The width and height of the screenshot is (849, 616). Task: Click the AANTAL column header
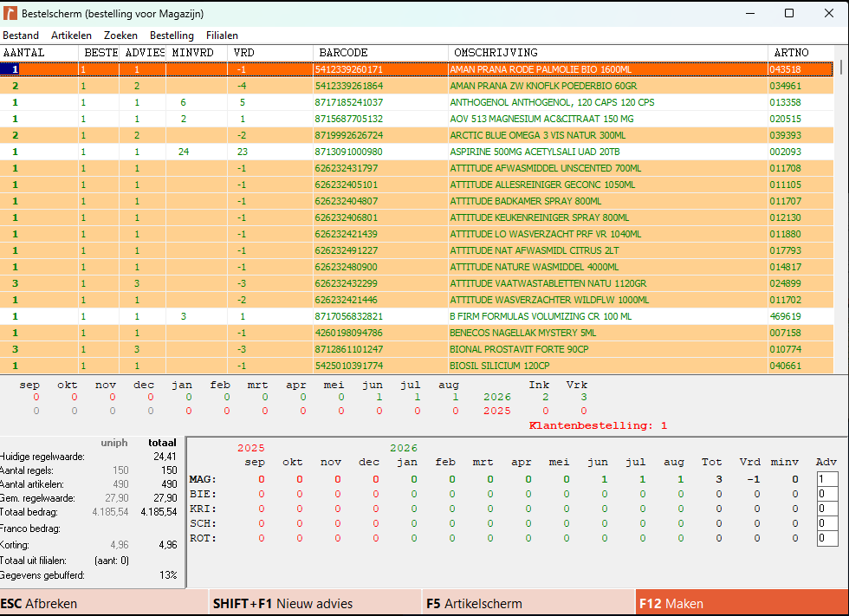coord(39,53)
